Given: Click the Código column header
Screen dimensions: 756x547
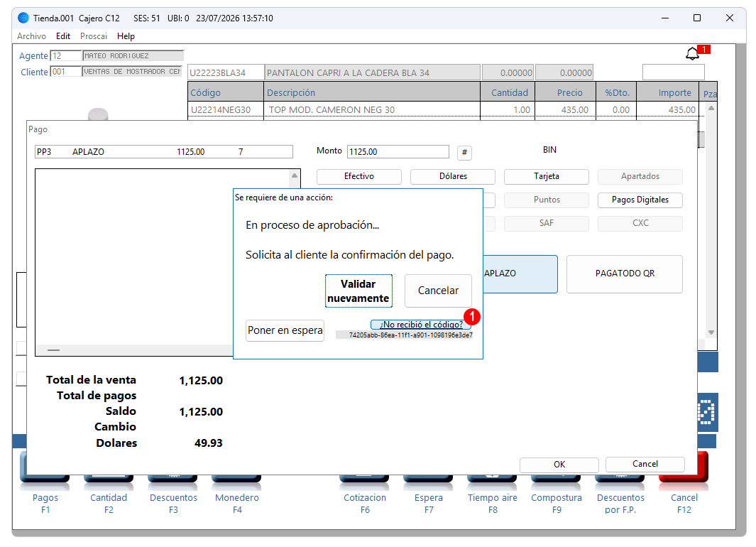Looking at the screenshot, I should click(226, 92).
